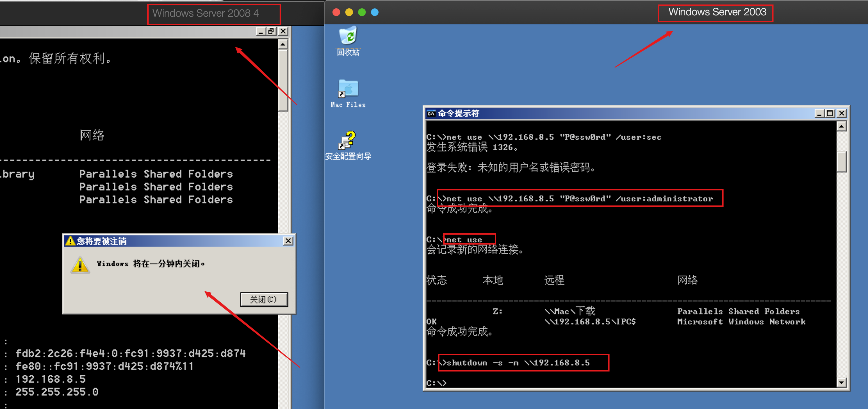This screenshot has height=409, width=868.
Task: Click the 关闭(C) button in logoff dialog
Action: 264,299
